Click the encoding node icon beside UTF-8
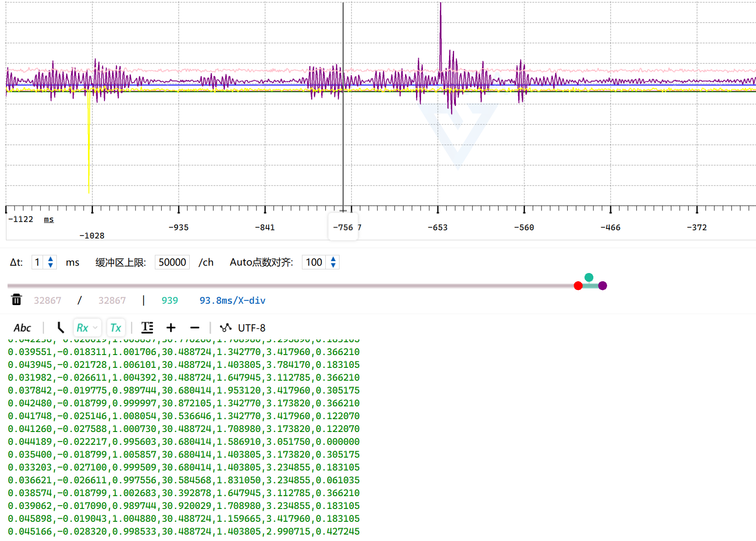Viewport: 756px width, 541px height. click(225, 328)
